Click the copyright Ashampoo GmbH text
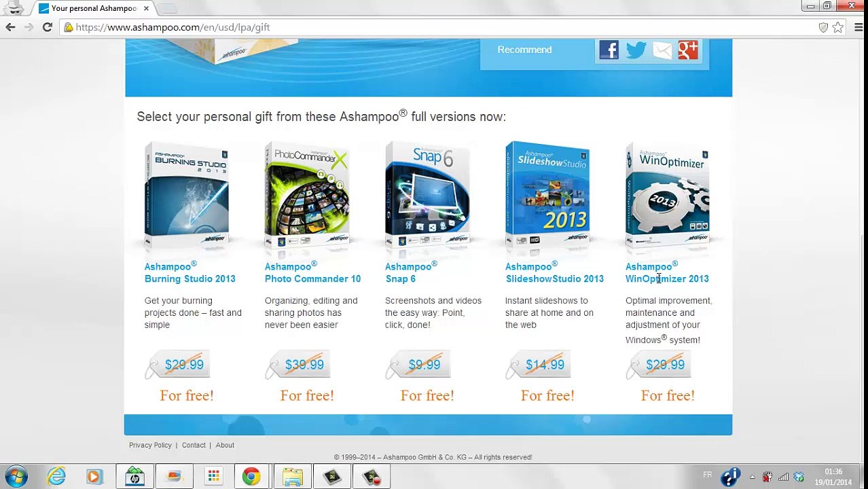Screen dimensions: 868x489 coord(433,457)
